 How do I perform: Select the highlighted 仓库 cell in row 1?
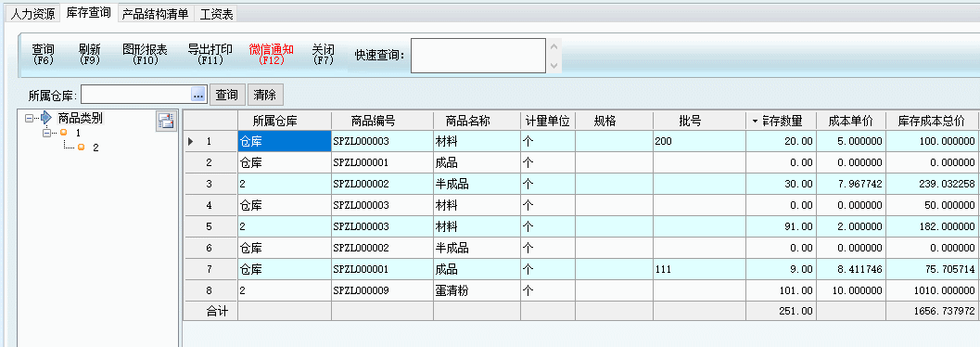285,141
